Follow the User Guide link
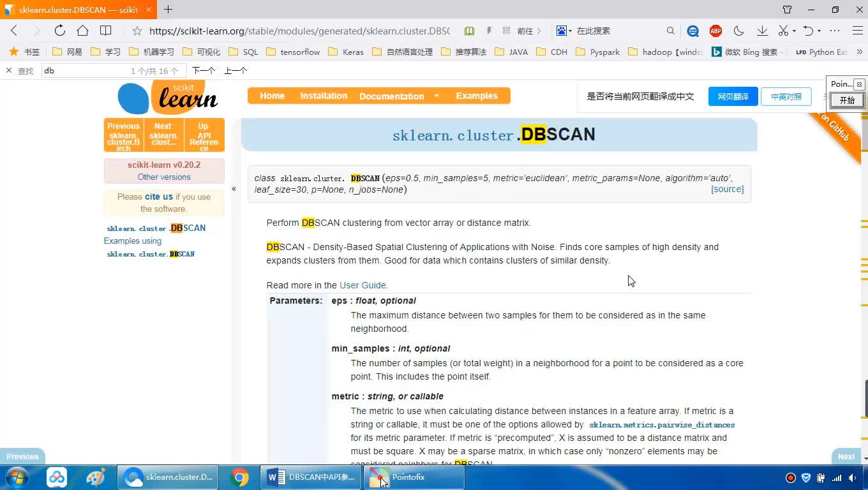The height and width of the screenshot is (490, 868). pos(363,285)
